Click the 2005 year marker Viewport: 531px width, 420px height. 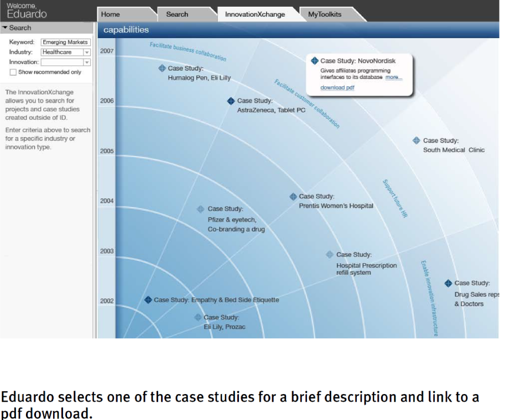click(x=107, y=151)
